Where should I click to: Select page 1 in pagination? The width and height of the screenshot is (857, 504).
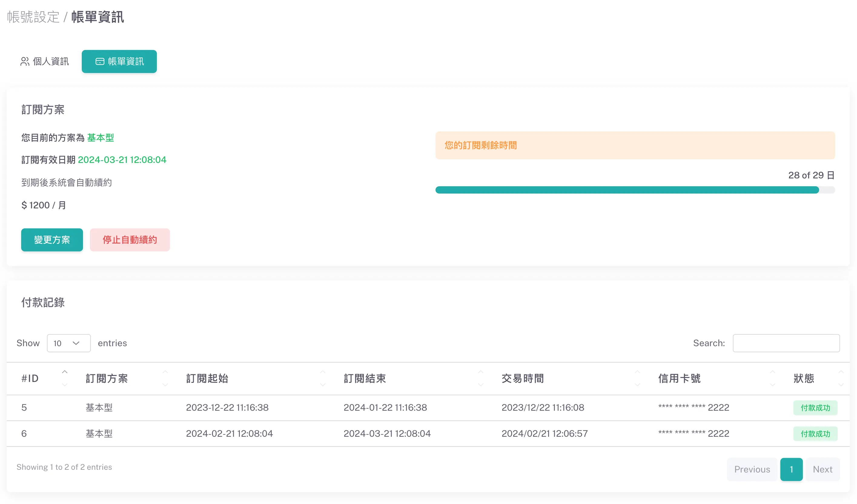click(791, 469)
